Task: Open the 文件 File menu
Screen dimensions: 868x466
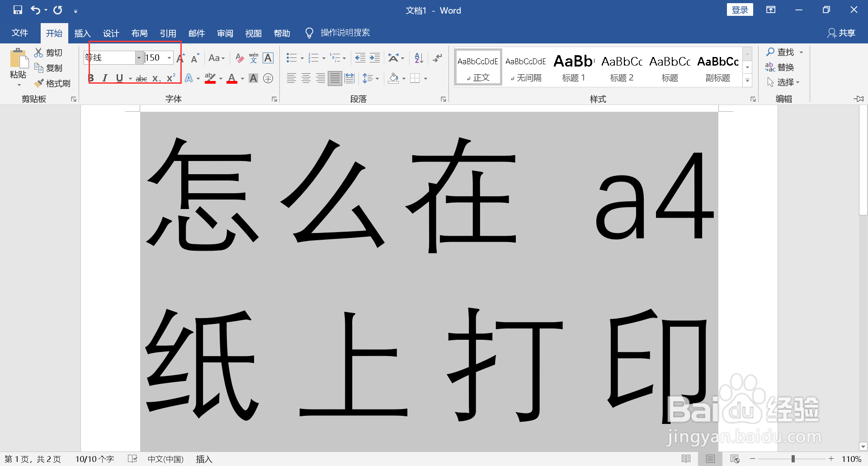Action: coord(20,33)
